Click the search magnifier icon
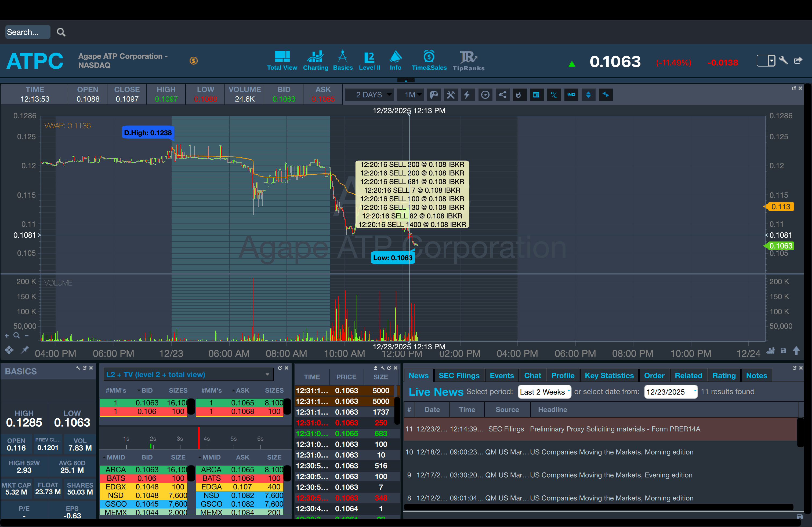The image size is (812, 527). 61,32
